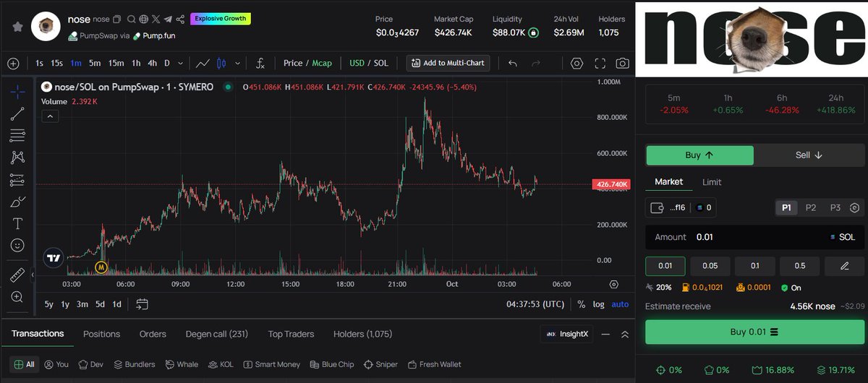
Task: Select the 5m timeframe
Action: tap(95, 64)
